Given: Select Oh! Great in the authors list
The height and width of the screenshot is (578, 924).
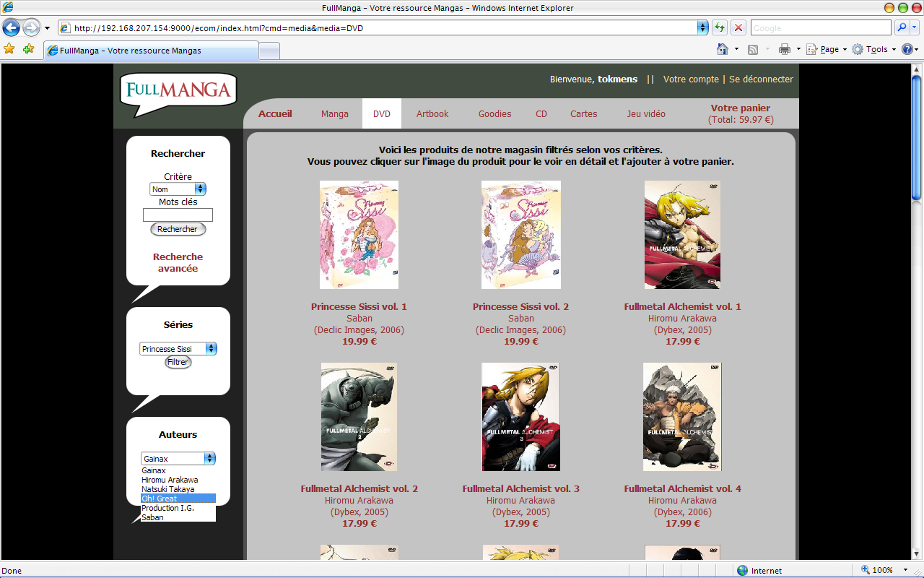Looking at the screenshot, I should point(178,499).
